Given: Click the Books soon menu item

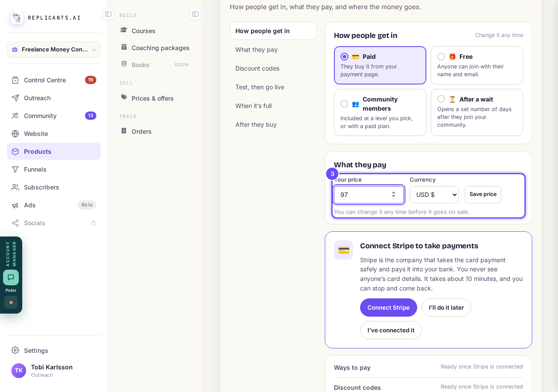Looking at the screenshot, I should click(x=155, y=65).
